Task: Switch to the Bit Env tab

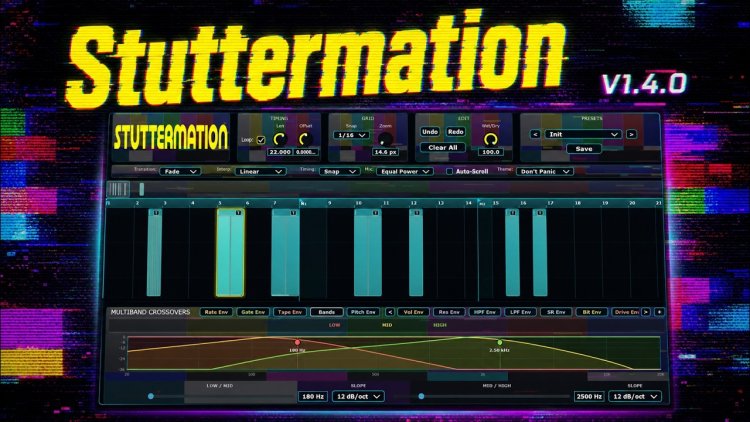Action: 592,312
